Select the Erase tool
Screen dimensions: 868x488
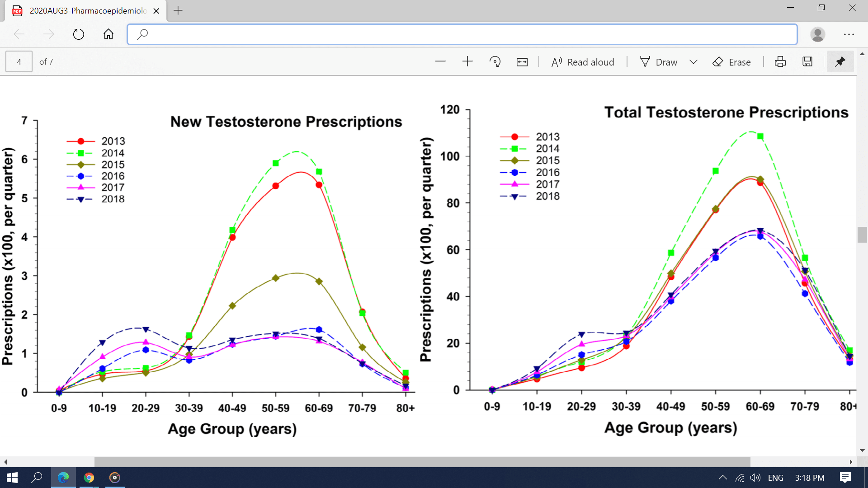coord(731,62)
